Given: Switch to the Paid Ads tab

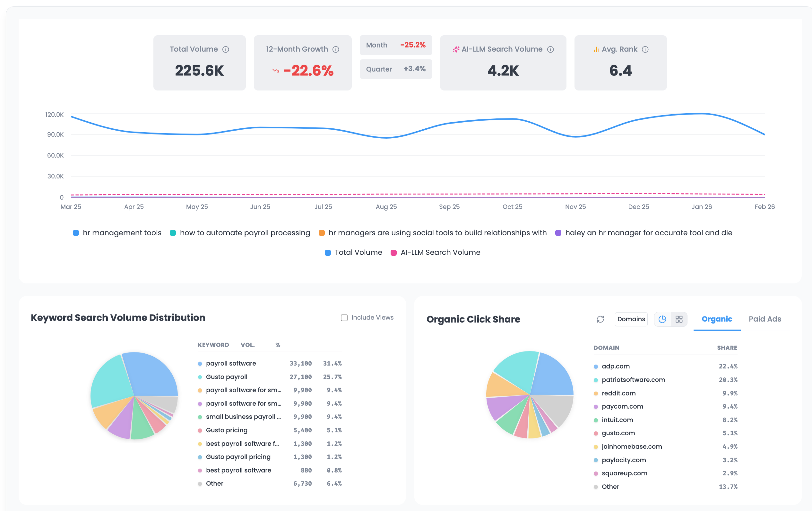Looking at the screenshot, I should point(764,319).
